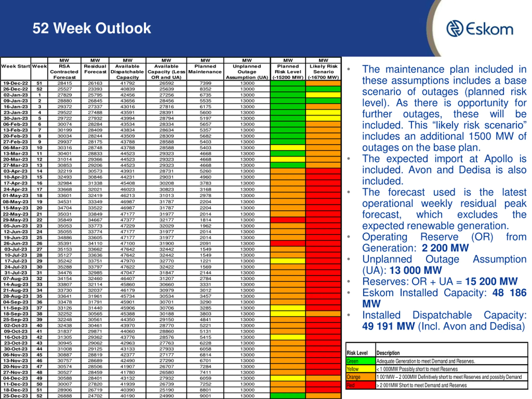532x399 pixels.
Task: Click the dispatchable capacity value 43656
Action: (127, 101)
